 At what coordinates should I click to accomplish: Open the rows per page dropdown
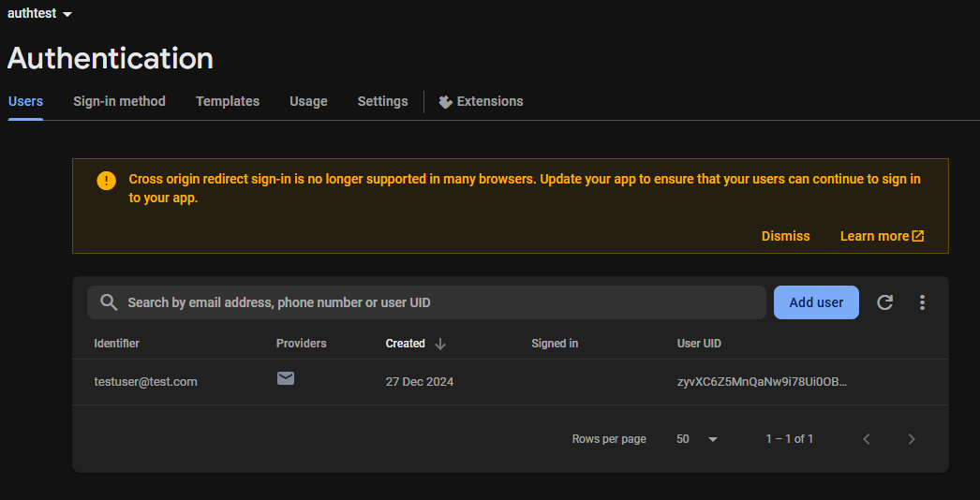coord(697,439)
